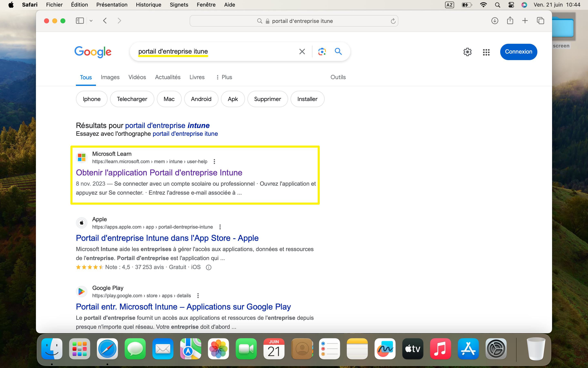
Task: Show the tab overview
Action: 540,21
